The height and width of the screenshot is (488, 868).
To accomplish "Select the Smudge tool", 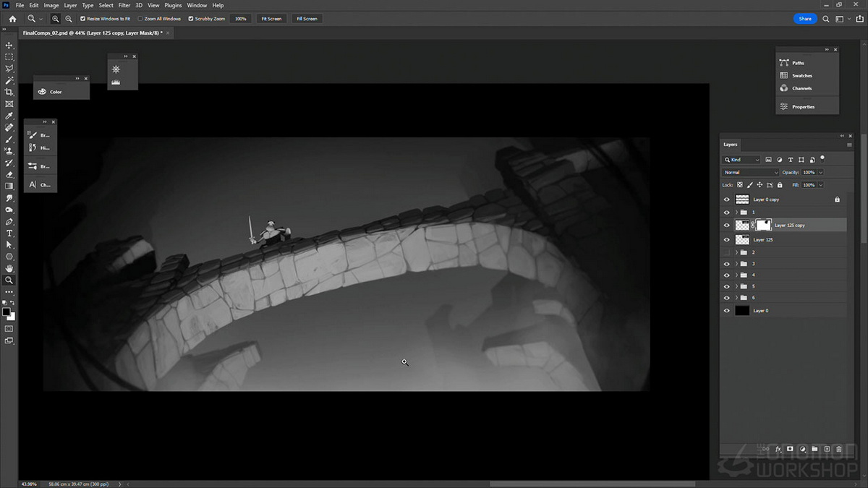I will pyautogui.click(x=9, y=198).
